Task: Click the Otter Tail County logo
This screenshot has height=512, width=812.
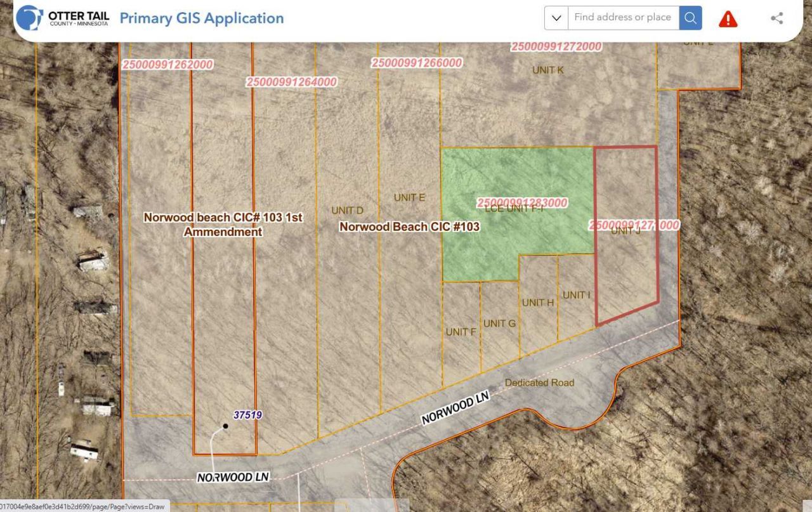Action: (63, 18)
